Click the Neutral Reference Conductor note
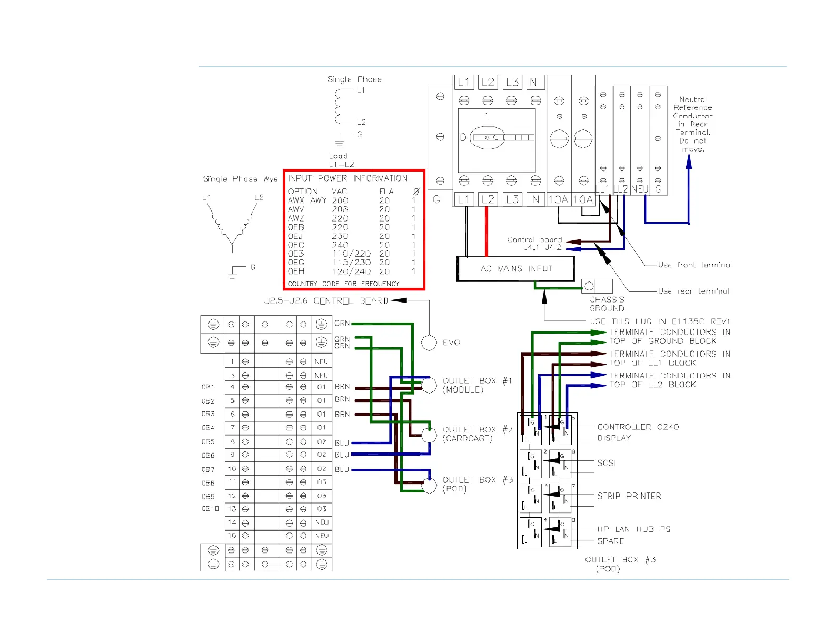This screenshot has height=644, width=834. coord(693,124)
